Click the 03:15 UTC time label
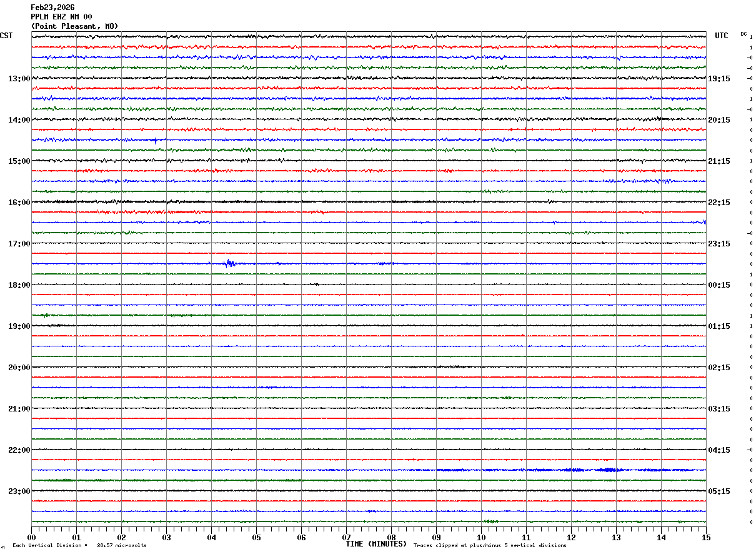This screenshot has width=756, height=554. click(x=719, y=409)
